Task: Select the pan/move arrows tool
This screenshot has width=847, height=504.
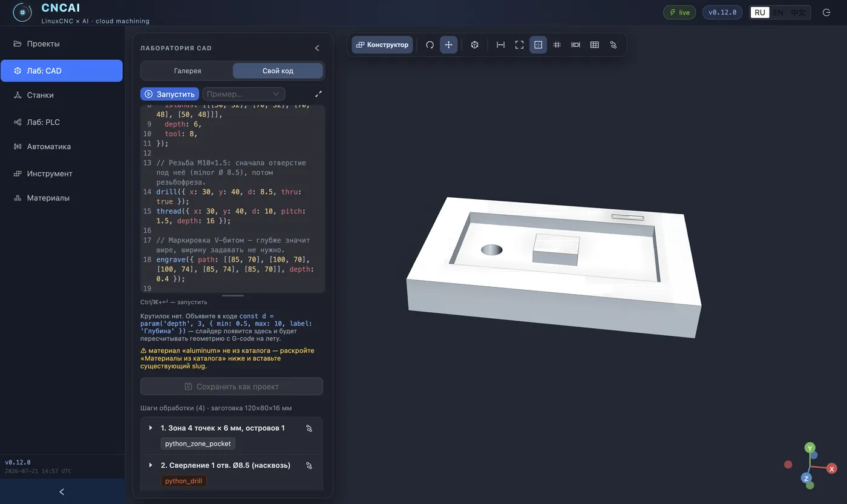Action: click(x=448, y=45)
